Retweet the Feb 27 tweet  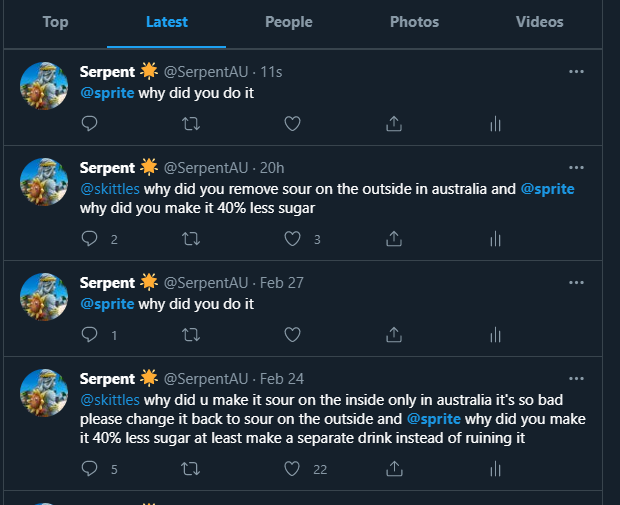191,334
